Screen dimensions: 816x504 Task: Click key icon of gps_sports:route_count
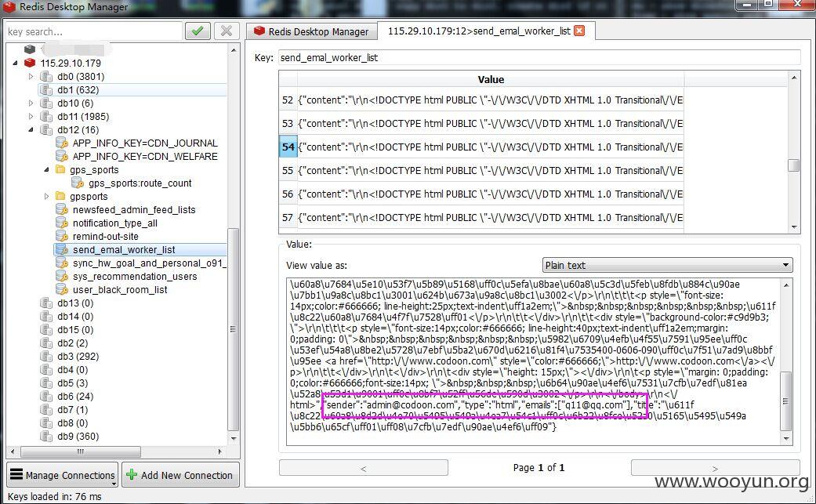point(78,183)
